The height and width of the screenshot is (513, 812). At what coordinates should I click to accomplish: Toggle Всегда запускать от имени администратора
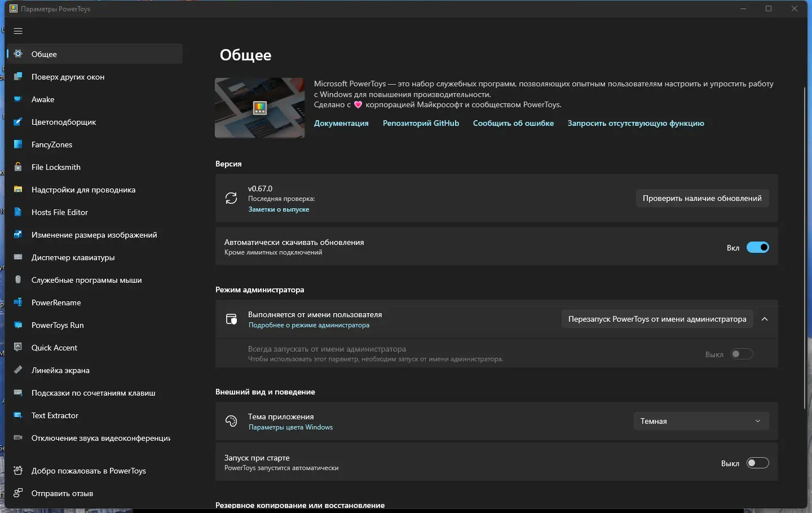pos(742,354)
